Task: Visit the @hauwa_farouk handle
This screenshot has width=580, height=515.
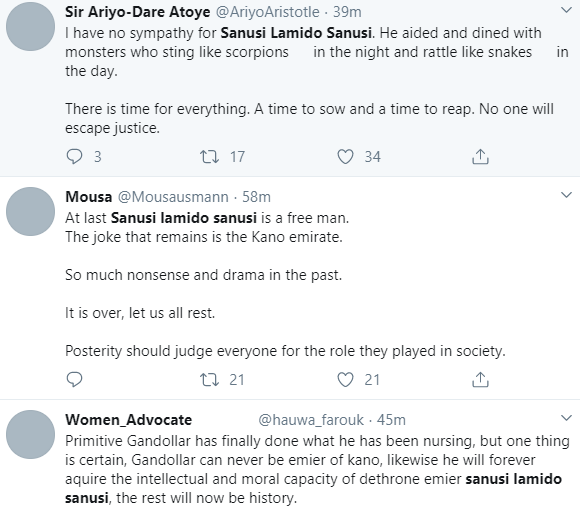Action: (x=311, y=420)
